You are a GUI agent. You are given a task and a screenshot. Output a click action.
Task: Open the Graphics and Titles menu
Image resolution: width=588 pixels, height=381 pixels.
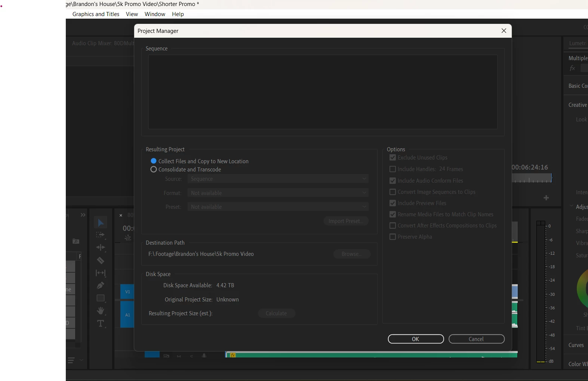click(x=96, y=14)
